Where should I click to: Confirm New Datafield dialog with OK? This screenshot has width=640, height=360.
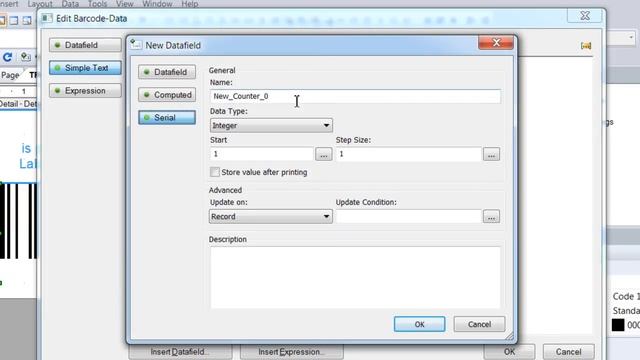coord(420,324)
